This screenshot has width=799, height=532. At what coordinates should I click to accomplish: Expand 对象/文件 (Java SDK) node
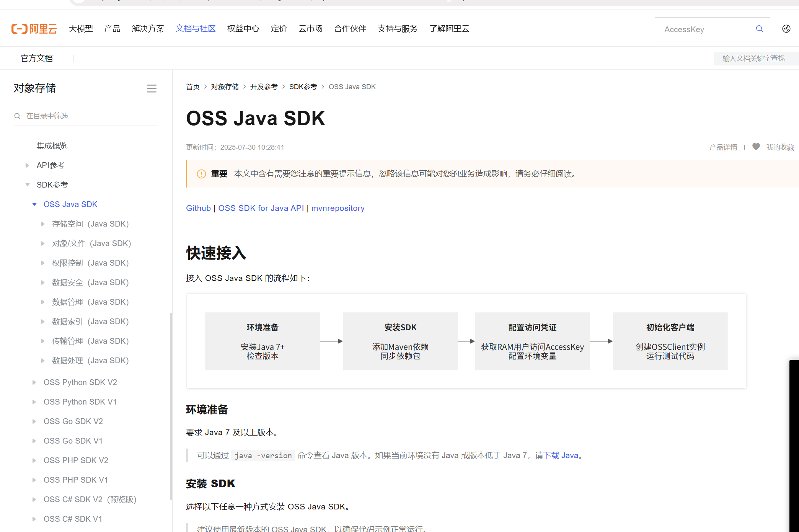[43, 243]
